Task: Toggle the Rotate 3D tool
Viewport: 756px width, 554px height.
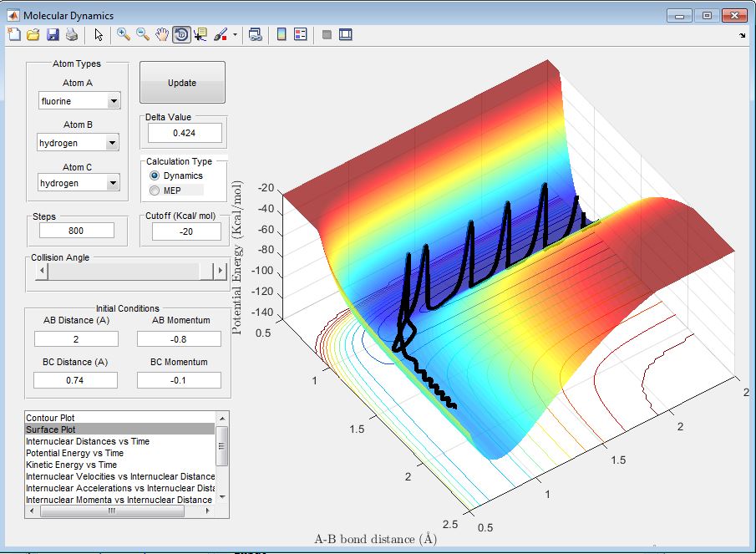Action: coord(181,34)
